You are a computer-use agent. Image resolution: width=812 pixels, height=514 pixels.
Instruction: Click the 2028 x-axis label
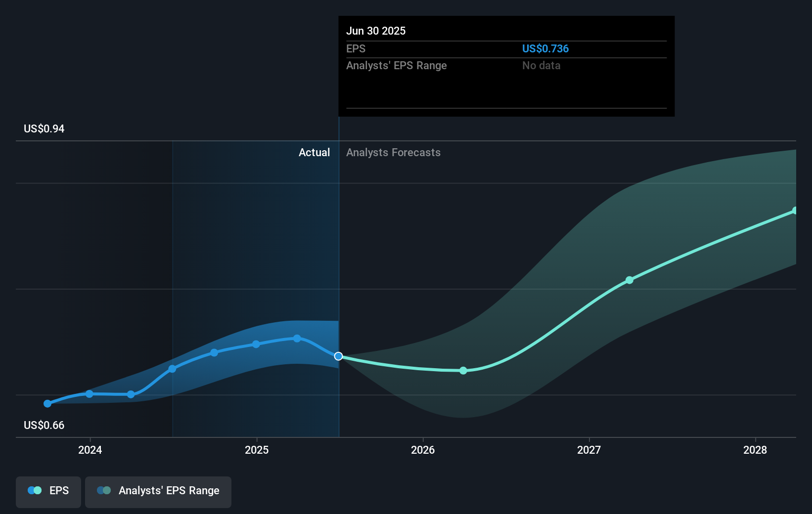[755, 450]
